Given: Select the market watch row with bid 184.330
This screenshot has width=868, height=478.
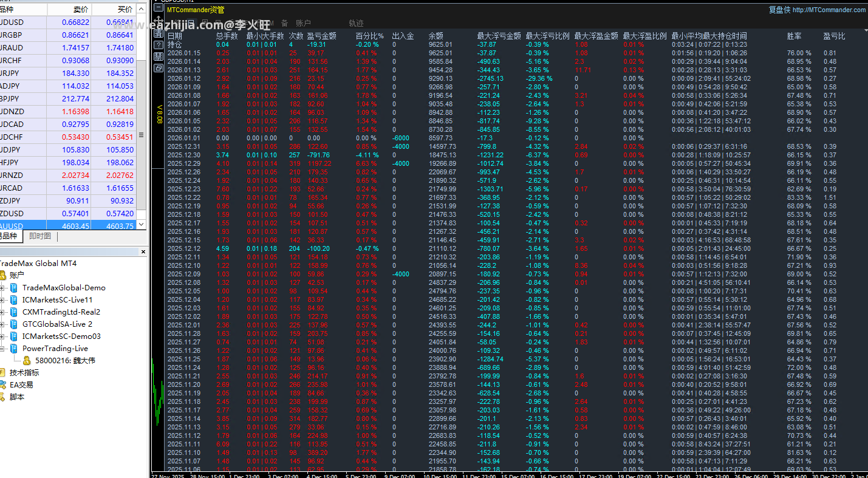Looking at the screenshot, I should pyautogui.click(x=69, y=73).
